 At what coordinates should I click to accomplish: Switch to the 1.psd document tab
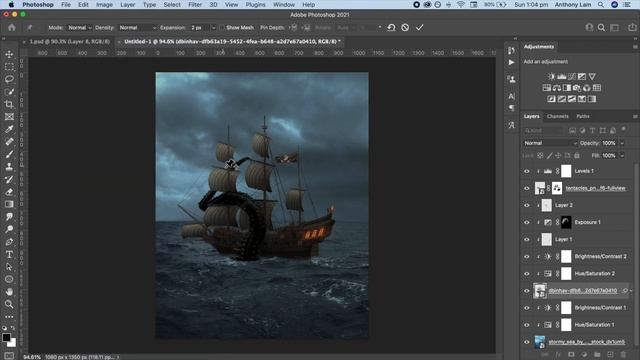[x=70, y=42]
